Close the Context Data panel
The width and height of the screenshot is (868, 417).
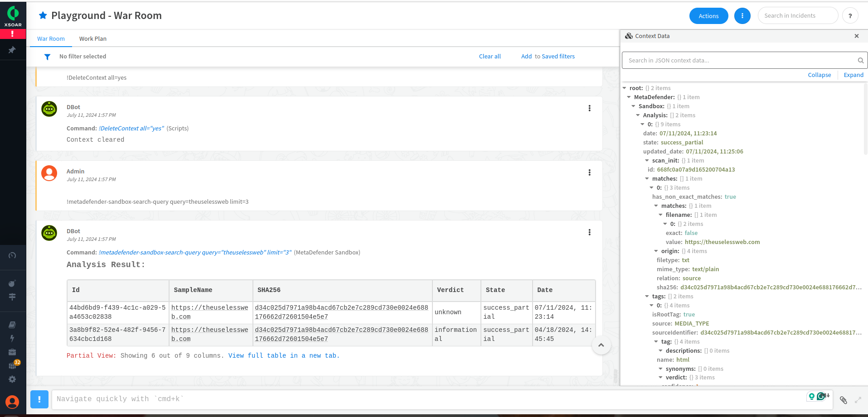pos(857,36)
